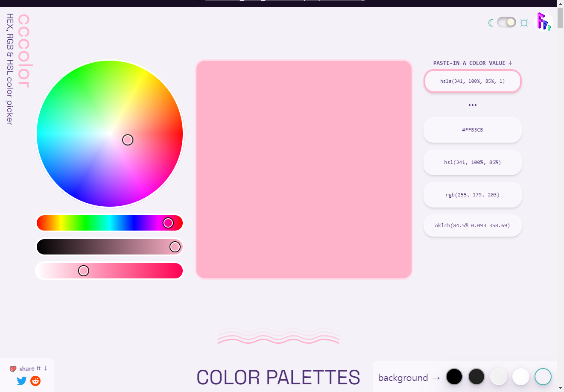Copy the hsl(341, 100%, 85%) value
Image resolution: width=564 pixels, height=392 pixels.
pos(473,162)
